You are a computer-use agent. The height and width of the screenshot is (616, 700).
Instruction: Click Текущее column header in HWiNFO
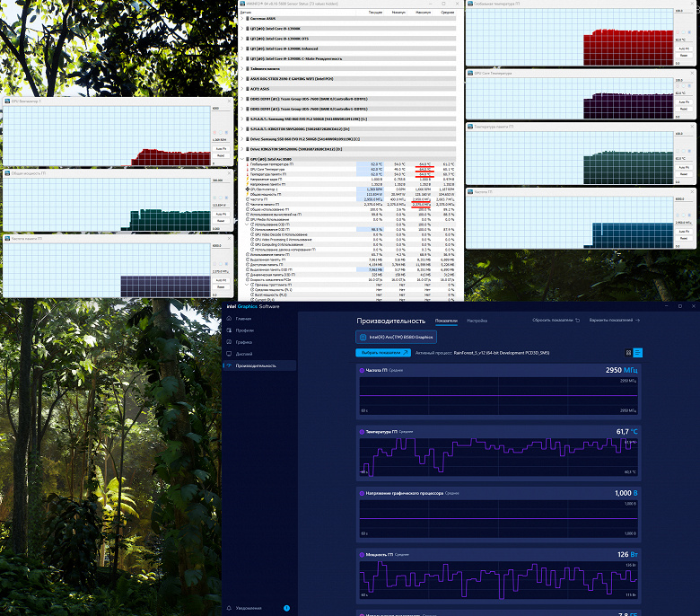tap(375, 13)
